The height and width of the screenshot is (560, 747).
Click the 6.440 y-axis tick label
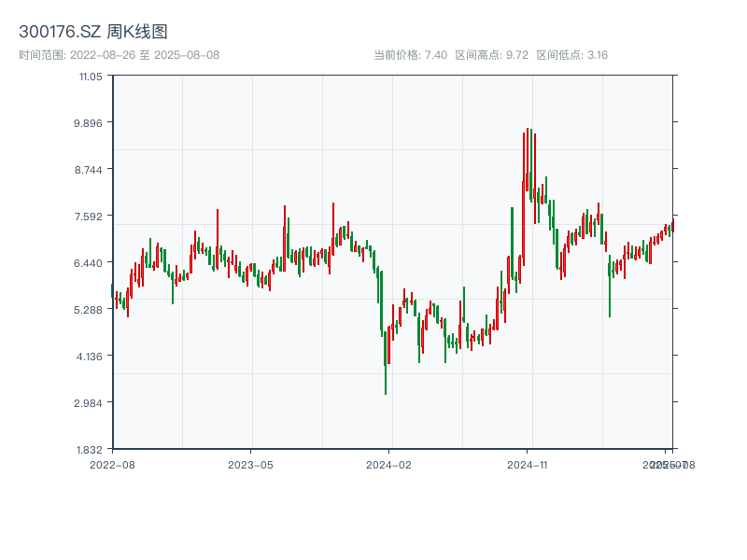89,262
